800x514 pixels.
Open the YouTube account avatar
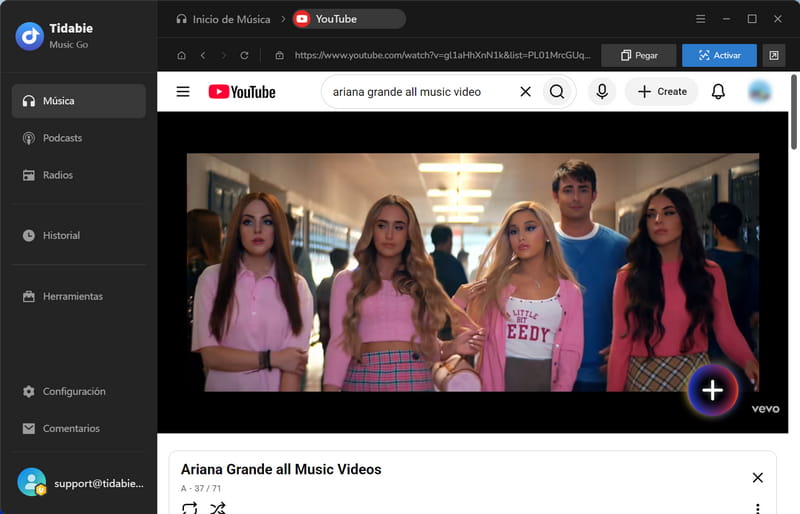pos(760,92)
